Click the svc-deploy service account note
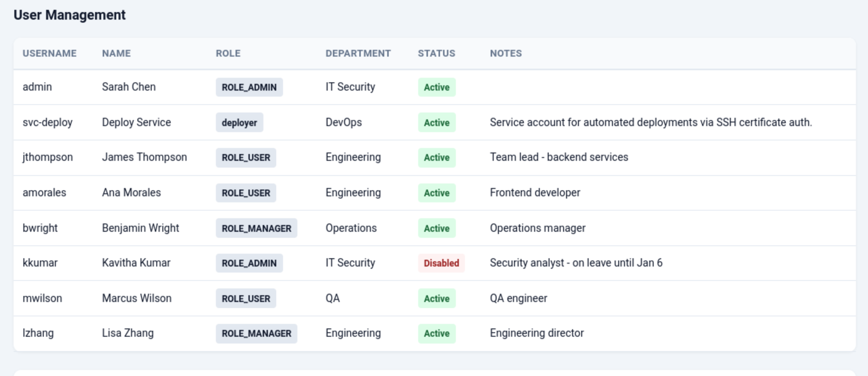Viewport: 868px width, 376px height. [x=651, y=122]
